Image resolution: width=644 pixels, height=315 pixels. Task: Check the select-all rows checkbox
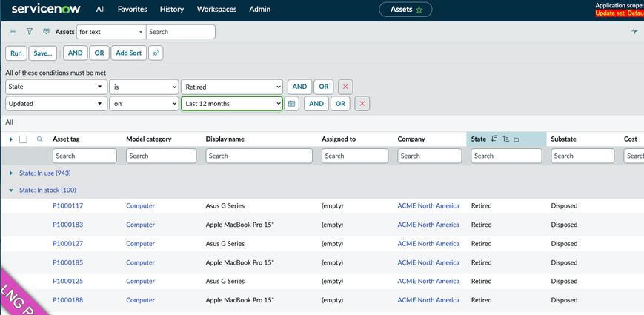tap(24, 139)
